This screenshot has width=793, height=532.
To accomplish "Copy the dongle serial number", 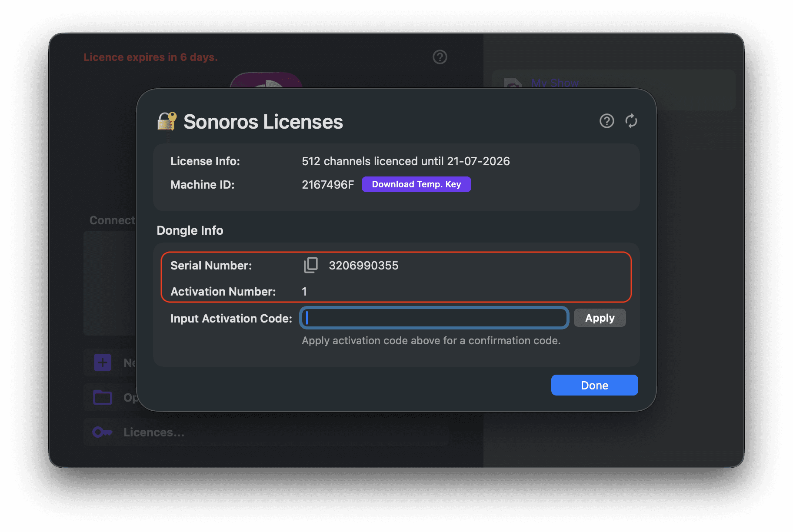I will pos(310,265).
